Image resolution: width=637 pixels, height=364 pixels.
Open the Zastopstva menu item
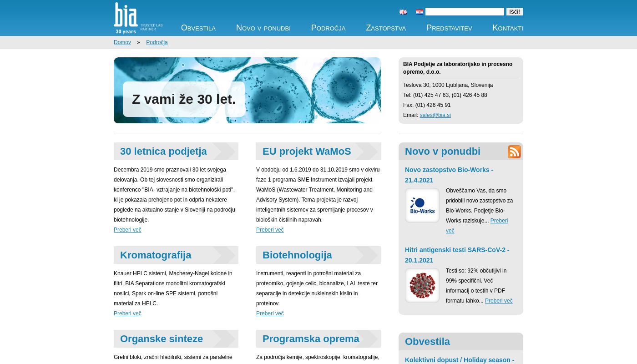(386, 28)
